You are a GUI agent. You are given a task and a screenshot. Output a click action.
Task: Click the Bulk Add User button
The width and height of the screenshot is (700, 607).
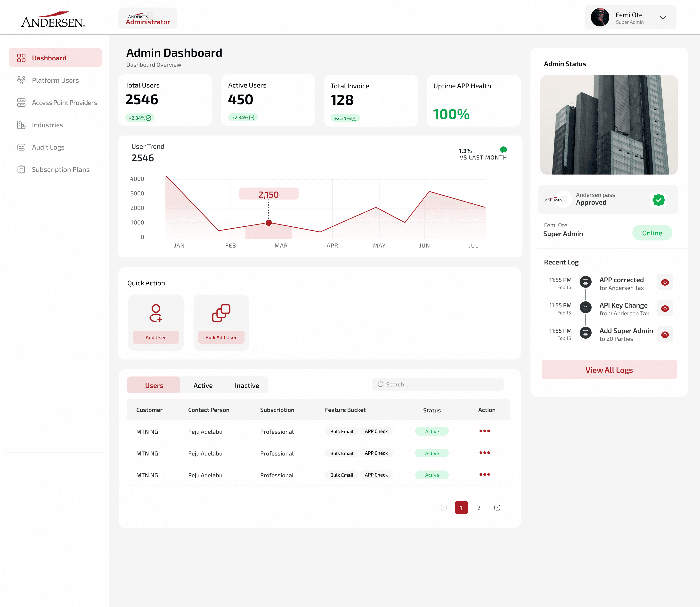point(221,337)
